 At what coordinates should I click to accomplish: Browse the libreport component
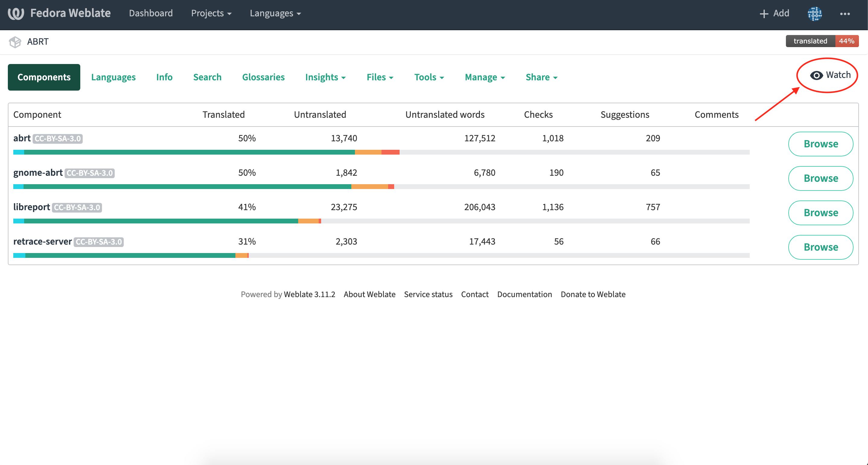(x=821, y=213)
